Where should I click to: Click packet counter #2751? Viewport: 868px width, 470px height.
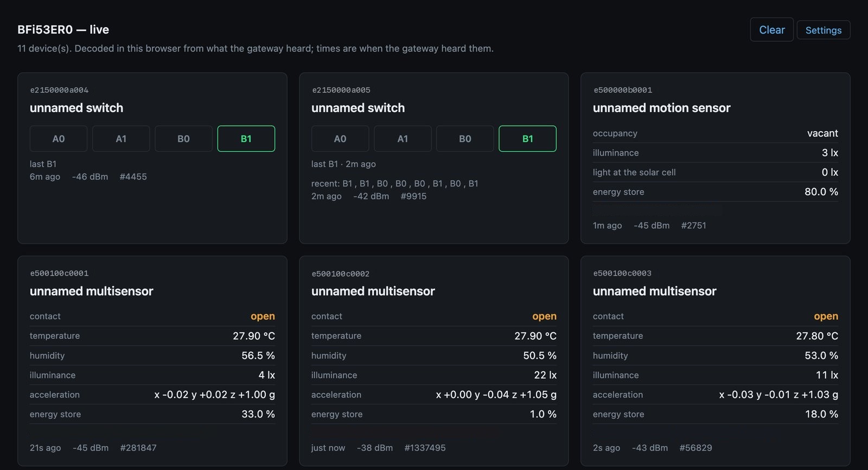694,226
